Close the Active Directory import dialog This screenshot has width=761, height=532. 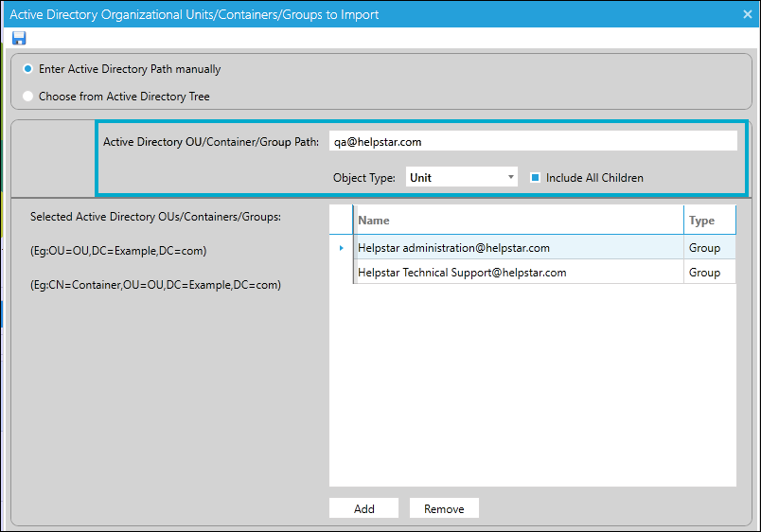click(x=747, y=14)
